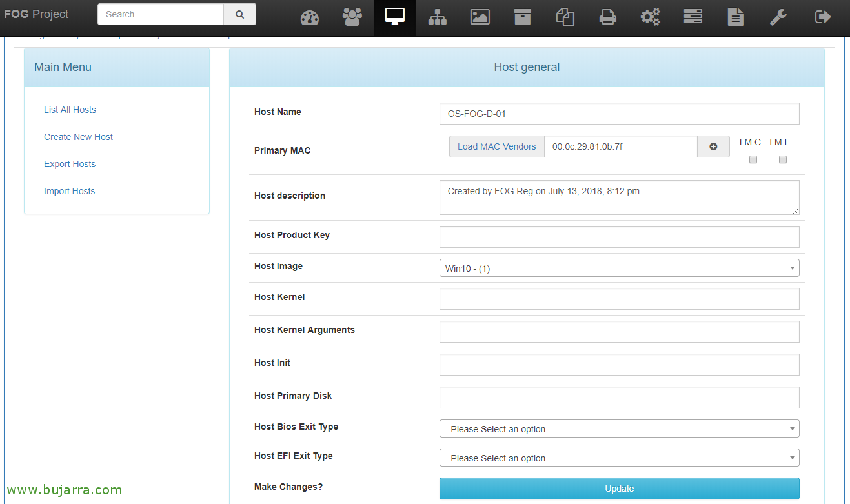Click the Host Kernel Arguments field

click(620, 332)
